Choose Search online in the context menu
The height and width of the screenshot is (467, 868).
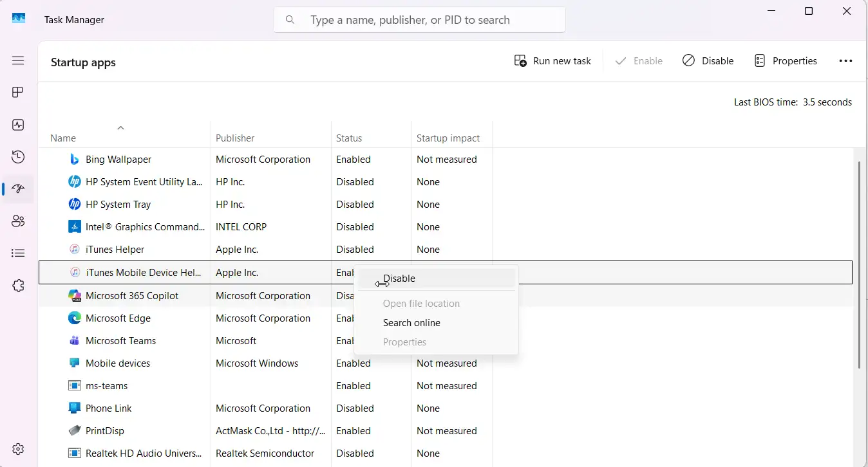pos(436,323)
